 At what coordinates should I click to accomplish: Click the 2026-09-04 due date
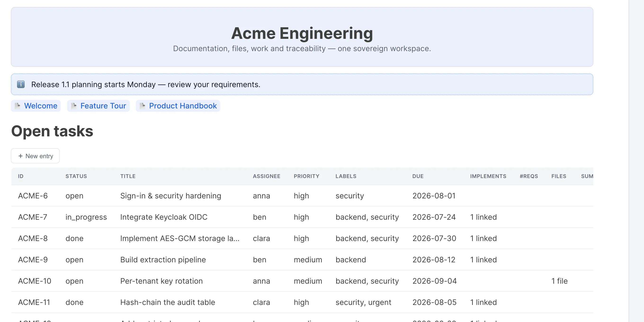click(434, 281)
